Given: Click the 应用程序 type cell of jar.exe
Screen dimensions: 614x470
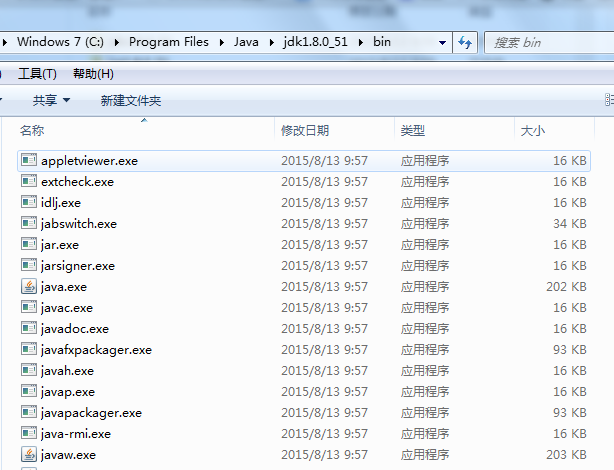Looking at the screenshot, I should (425, 245).
